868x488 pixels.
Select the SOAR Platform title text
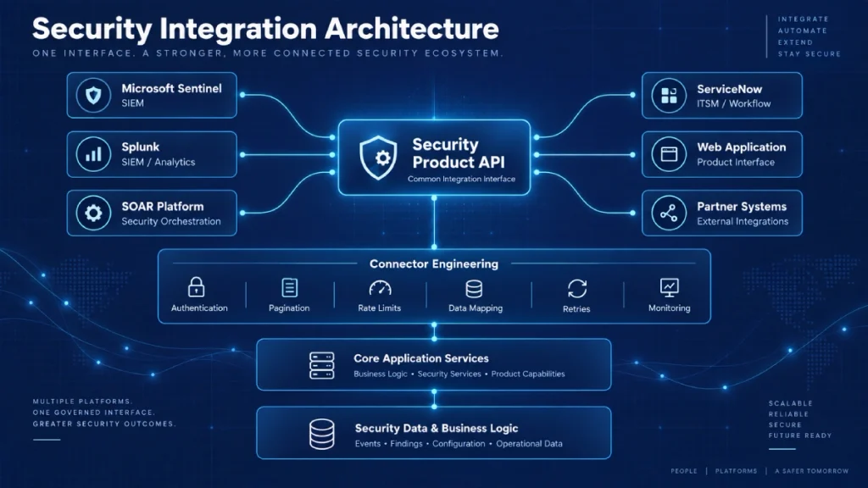(x=163, y=207)
